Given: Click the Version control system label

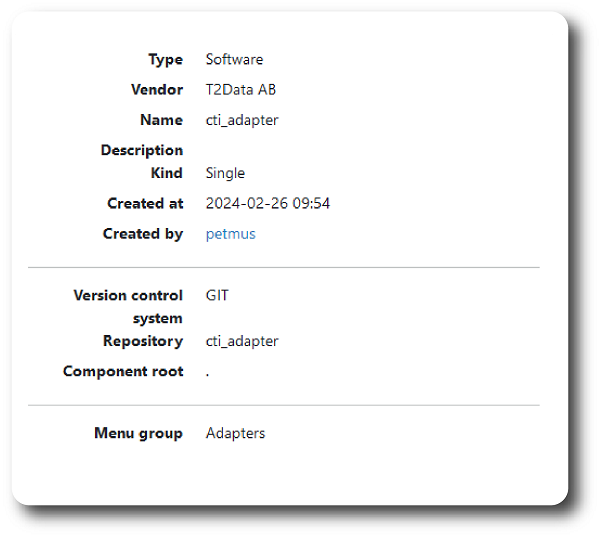Looking at the screenshot, I should (128, 307).
